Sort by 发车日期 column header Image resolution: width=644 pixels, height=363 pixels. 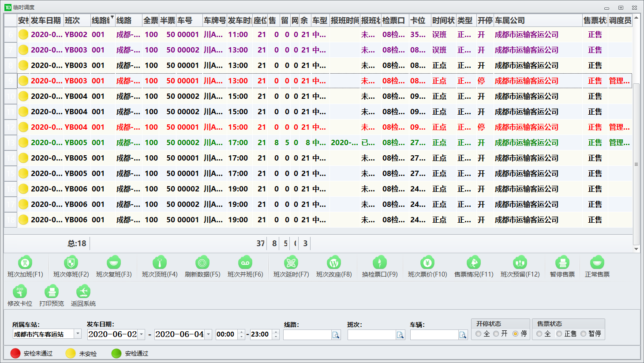(x=46, y=20)
